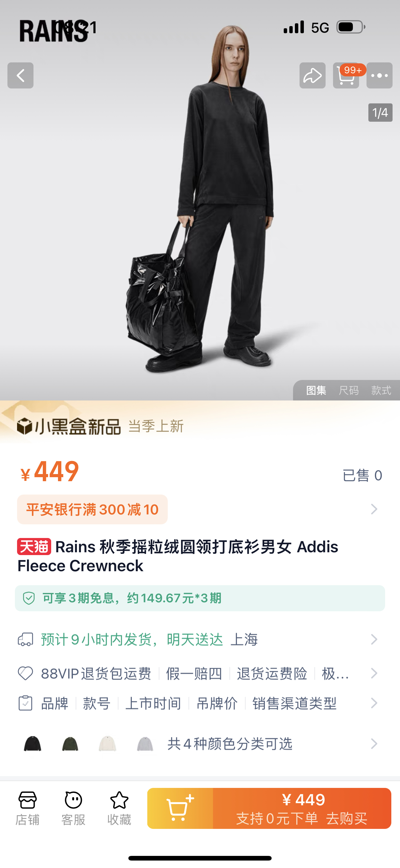
Task: Expand the 平安银行满300减10 coupon row
Action: click(200, 509)
